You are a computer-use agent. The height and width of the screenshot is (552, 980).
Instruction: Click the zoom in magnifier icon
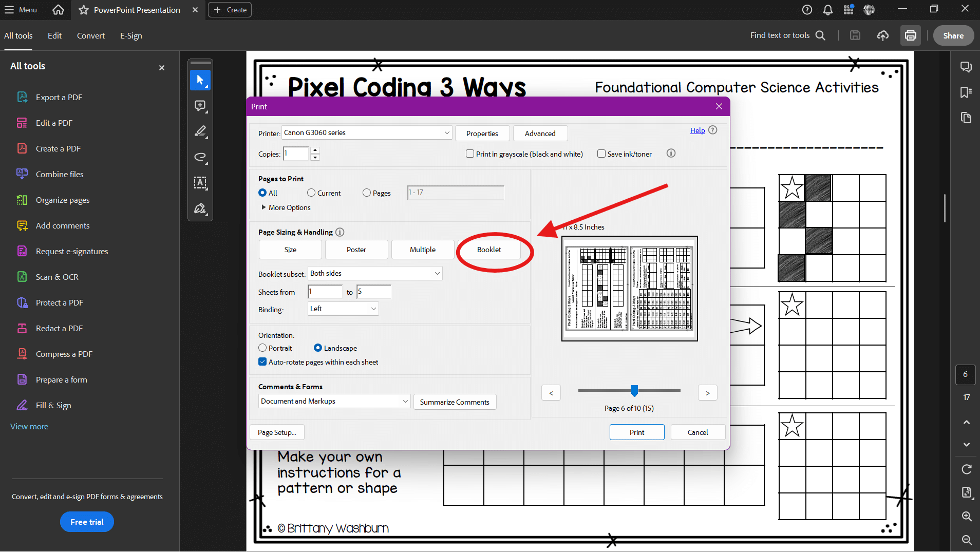(966, 516)
